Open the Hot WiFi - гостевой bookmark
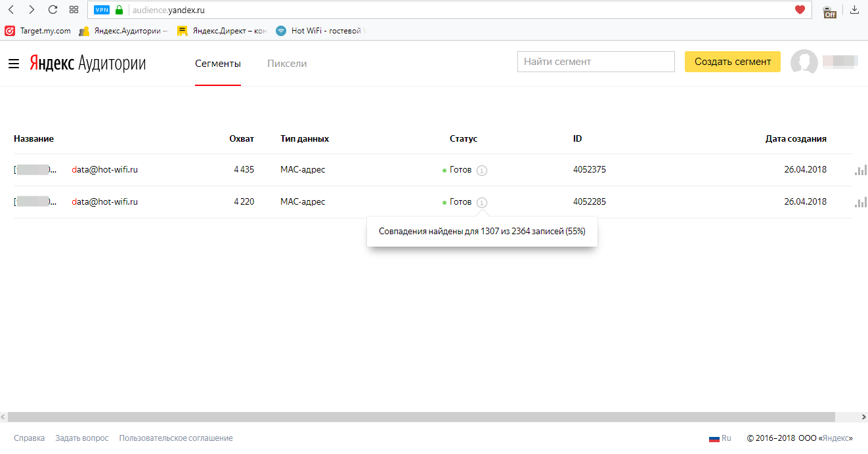Image resolution: width=868 pixels, height=454 pixels. [x=321, y=31]
